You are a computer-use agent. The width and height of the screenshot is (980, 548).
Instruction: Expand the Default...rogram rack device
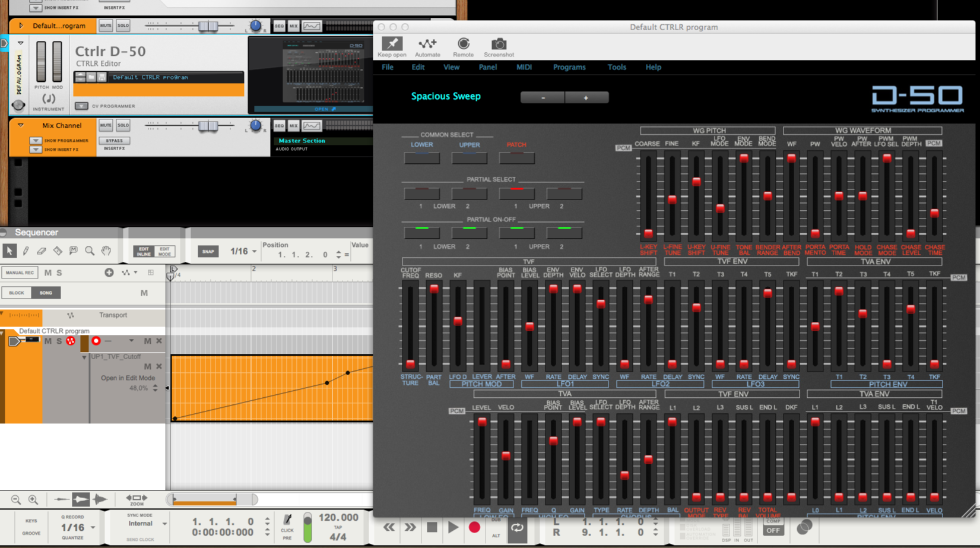point(21,26)
